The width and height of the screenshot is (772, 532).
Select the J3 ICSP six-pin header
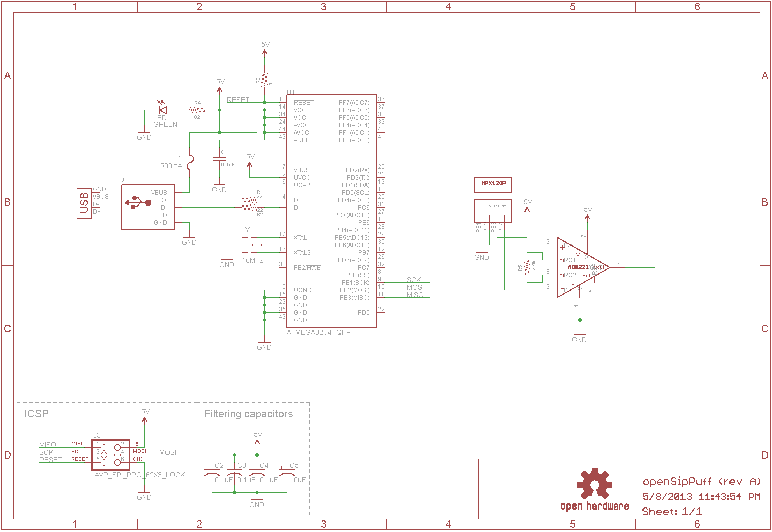(x=111, y=455)
